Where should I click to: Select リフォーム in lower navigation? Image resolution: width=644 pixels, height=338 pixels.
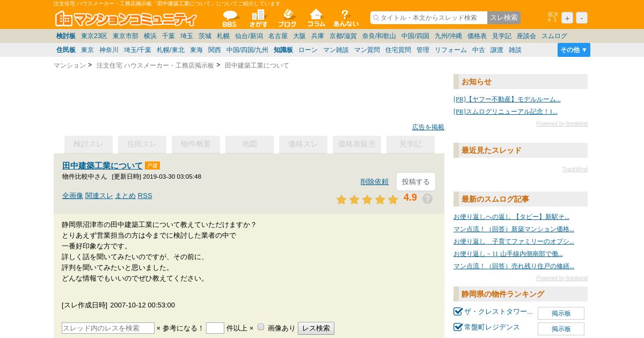[451, 50]
